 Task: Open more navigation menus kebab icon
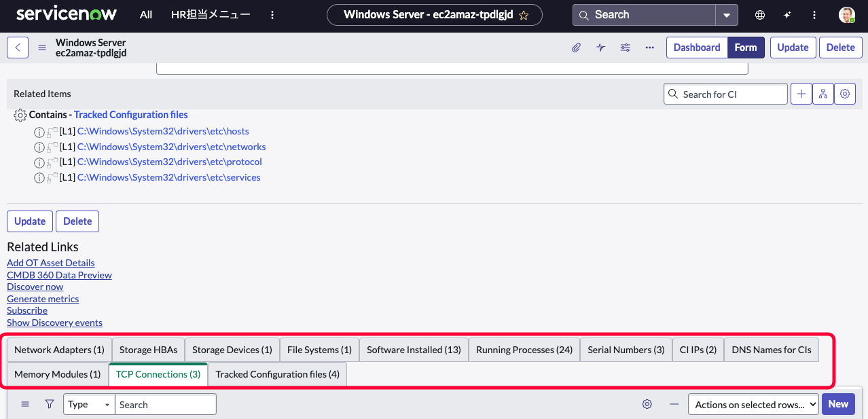click(272, 15)
